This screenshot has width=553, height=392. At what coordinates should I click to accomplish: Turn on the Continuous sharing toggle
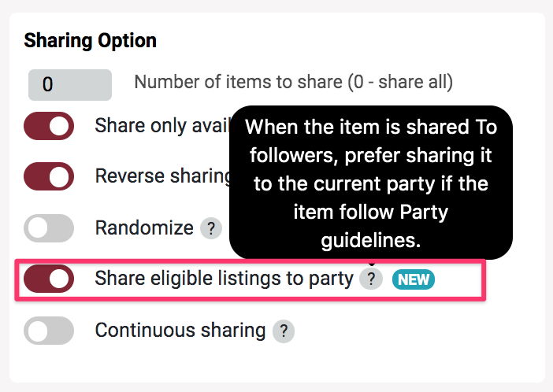(x=49, y=331)
